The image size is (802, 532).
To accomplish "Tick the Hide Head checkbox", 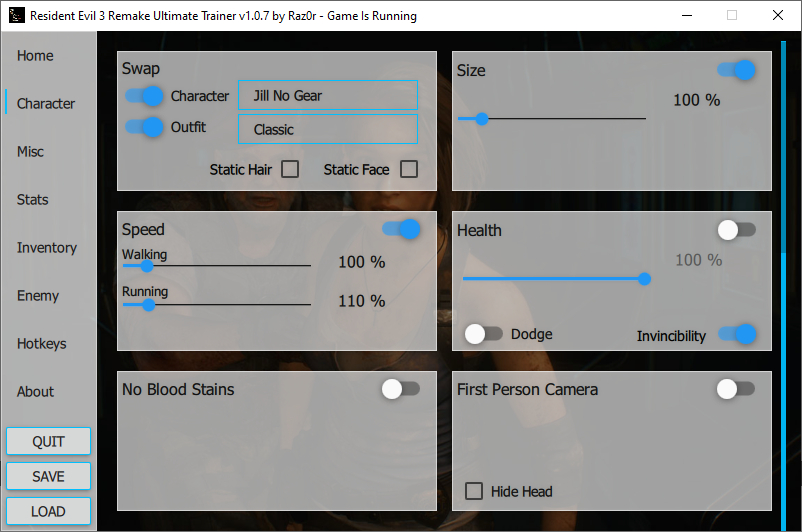I will point(474,491).
